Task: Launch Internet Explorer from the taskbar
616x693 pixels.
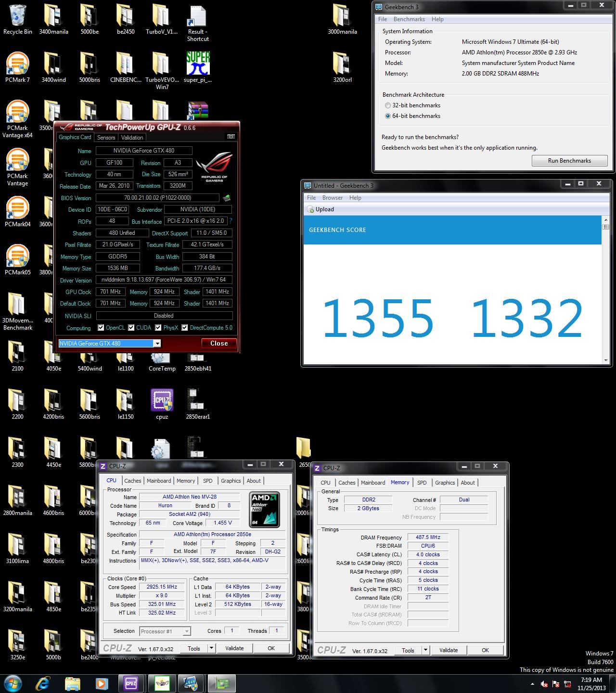Action: tap(43, 683)
